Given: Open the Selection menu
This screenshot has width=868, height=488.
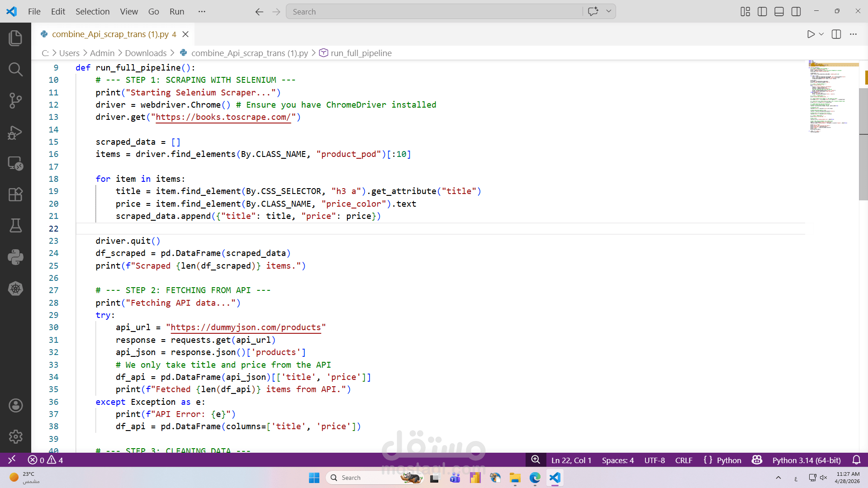Looking at the screenshot, I should pos(92,12).
